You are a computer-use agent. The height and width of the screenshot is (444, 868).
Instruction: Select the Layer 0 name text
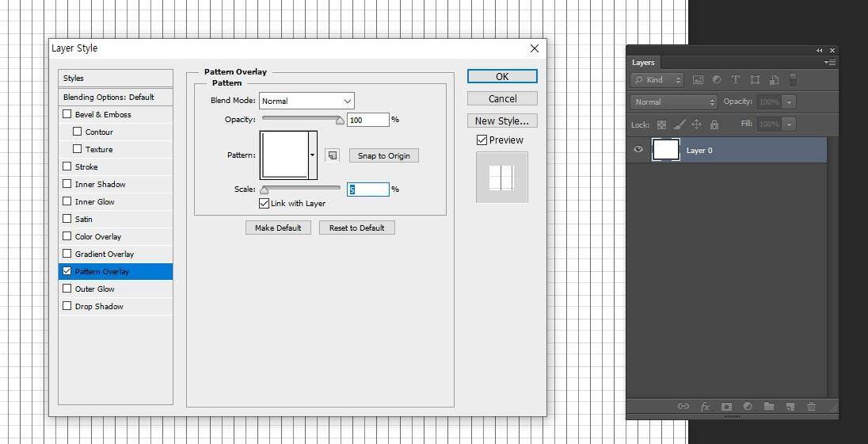pos(699,150)
